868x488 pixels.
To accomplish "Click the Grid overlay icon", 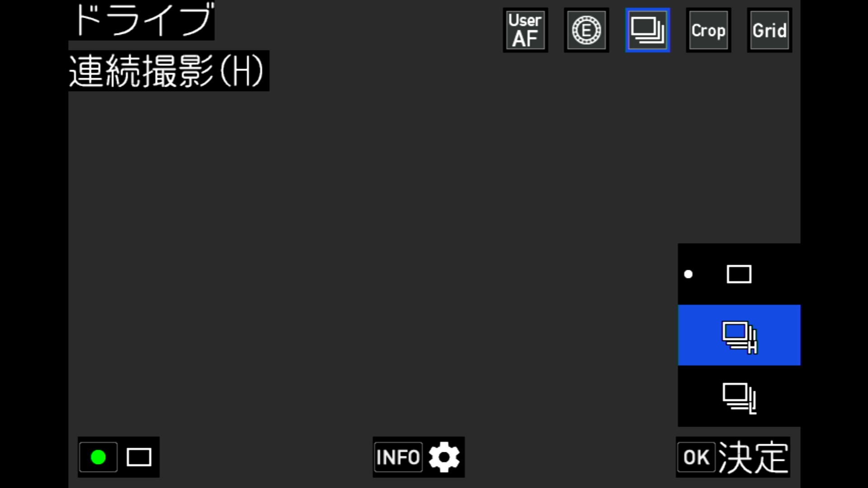I will click(x=769, y=30).
